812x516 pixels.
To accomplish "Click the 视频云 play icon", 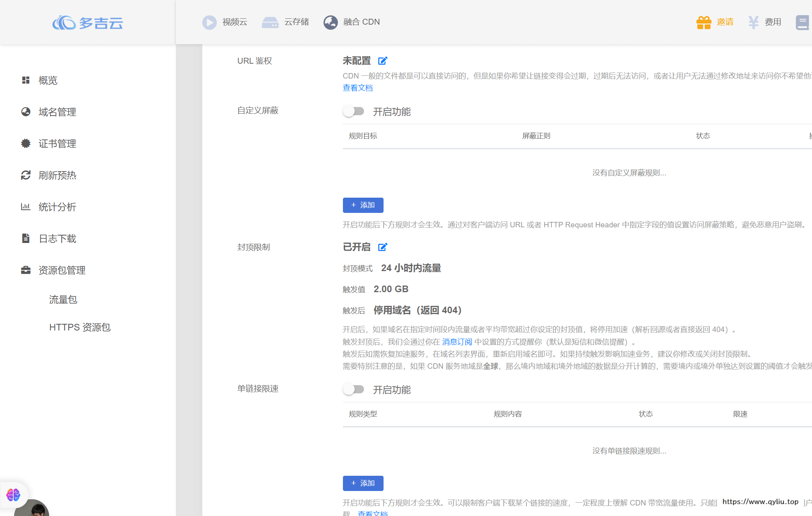I will (x=209, y=22).
